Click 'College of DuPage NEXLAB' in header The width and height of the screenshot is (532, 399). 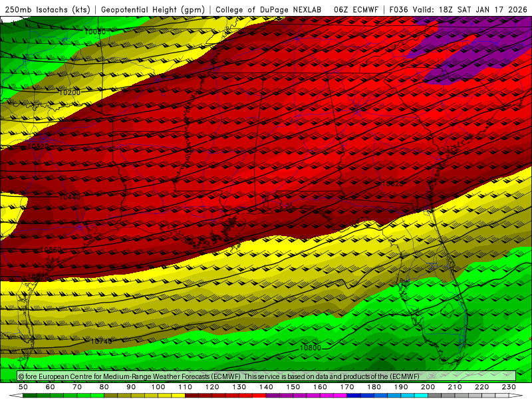tap(269, 9)
